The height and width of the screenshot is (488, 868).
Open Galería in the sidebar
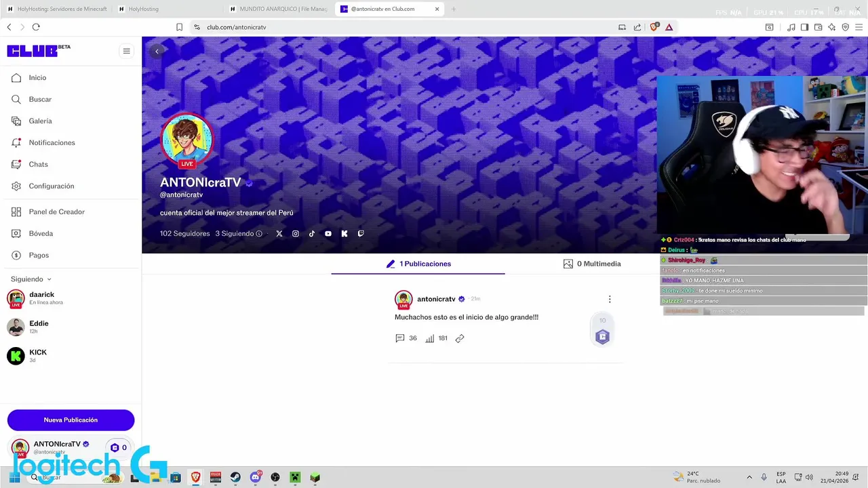(40, 121)
